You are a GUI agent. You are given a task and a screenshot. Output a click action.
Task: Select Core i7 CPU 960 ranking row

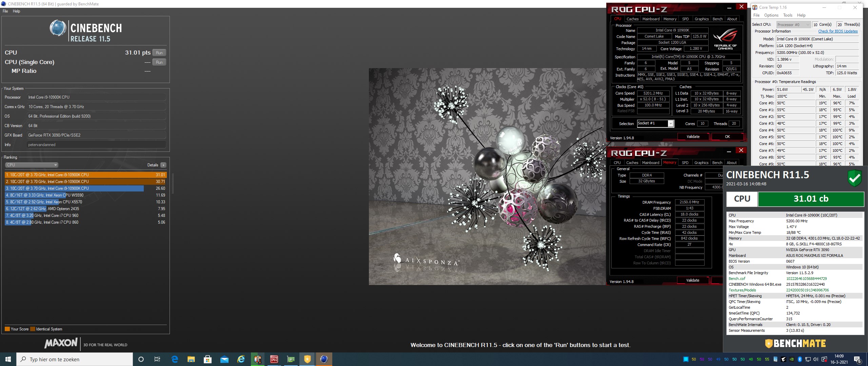[x=85, y=216]
